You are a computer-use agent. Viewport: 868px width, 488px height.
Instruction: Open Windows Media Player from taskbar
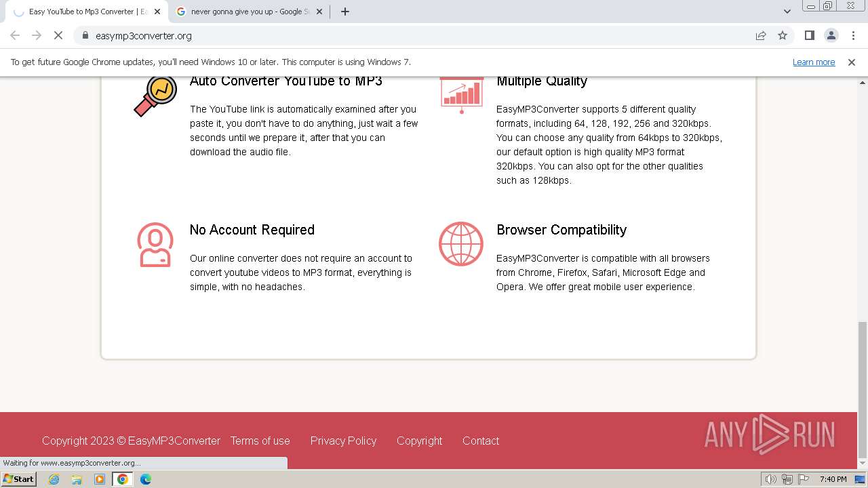tap(100, 479)
